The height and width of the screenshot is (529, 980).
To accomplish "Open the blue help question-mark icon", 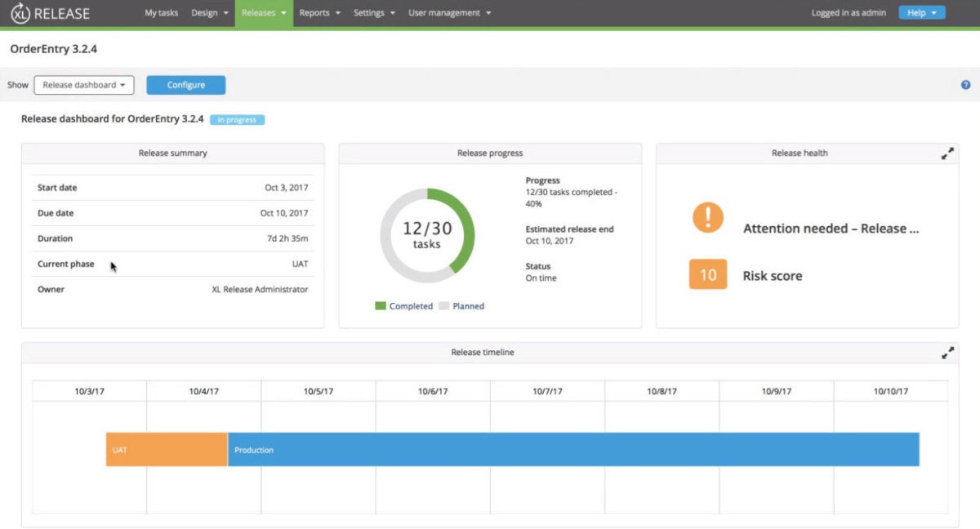I will tap(966, 85).
